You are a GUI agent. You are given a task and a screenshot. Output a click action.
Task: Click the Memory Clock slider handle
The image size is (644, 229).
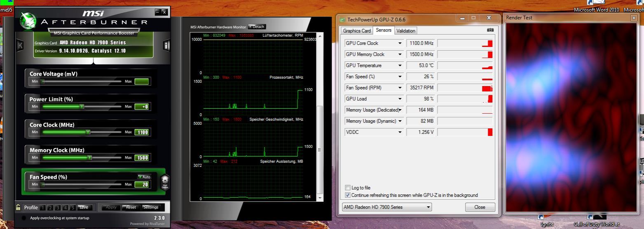(x=90, y=158)
